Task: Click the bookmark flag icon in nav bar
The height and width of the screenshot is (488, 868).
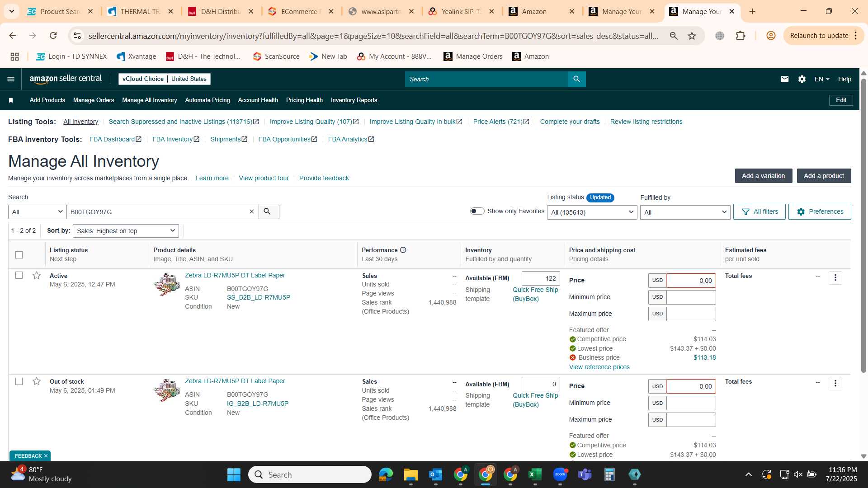Action: pyautogui.click(x=11, y=100)
